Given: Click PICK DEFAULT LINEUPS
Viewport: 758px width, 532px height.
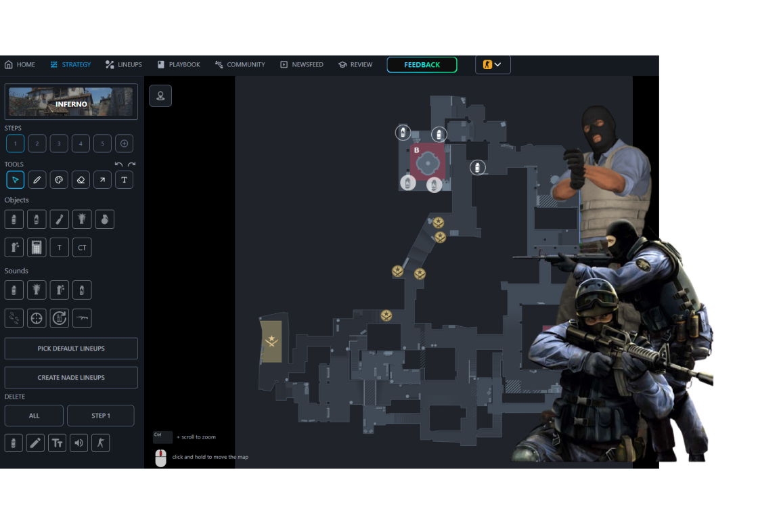Looking at the screenshot, I should [x=71, y=348].
